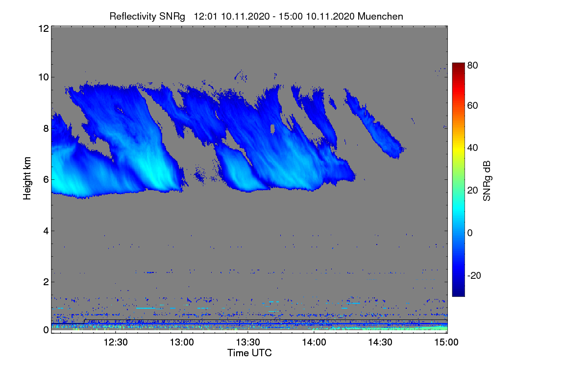
Task: Click the height axis label '4'
Action: click(45, 231)
